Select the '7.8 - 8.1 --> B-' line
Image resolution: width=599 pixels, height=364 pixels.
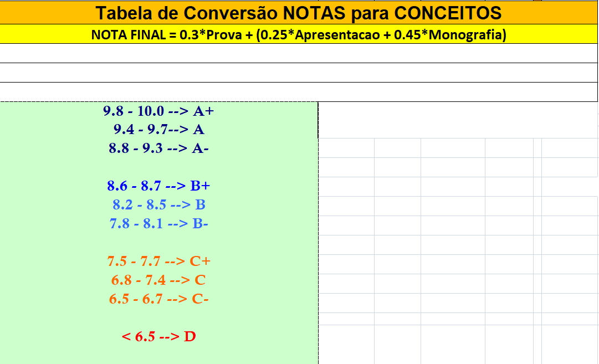[x=158, y=224]
